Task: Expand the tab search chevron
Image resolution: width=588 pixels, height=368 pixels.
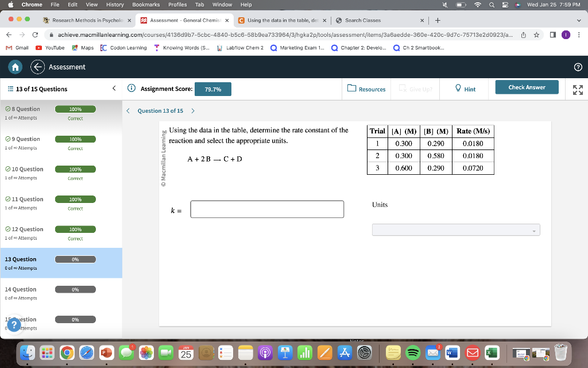Action: (579, 20)
